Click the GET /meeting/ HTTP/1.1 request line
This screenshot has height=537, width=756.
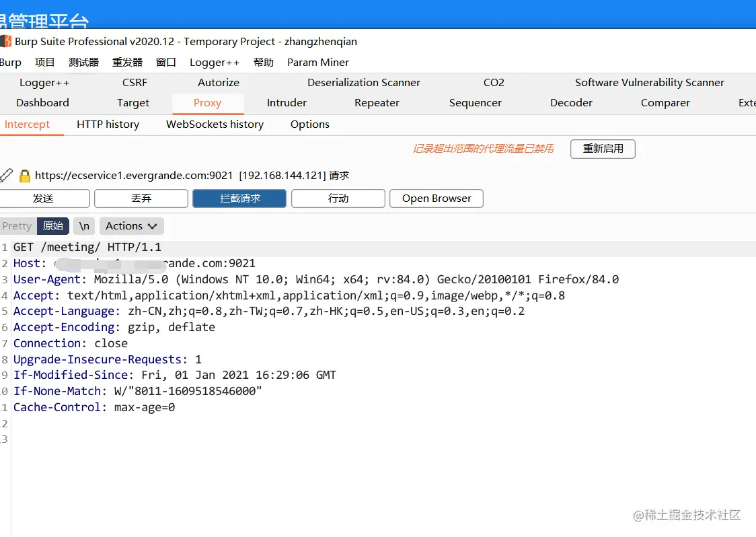coord(87,248)
